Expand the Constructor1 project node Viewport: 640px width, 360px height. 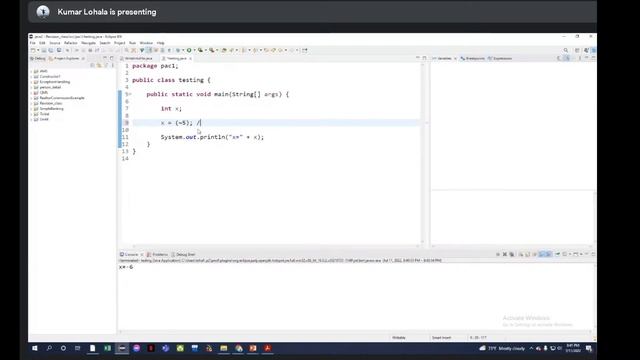[31, 76]
